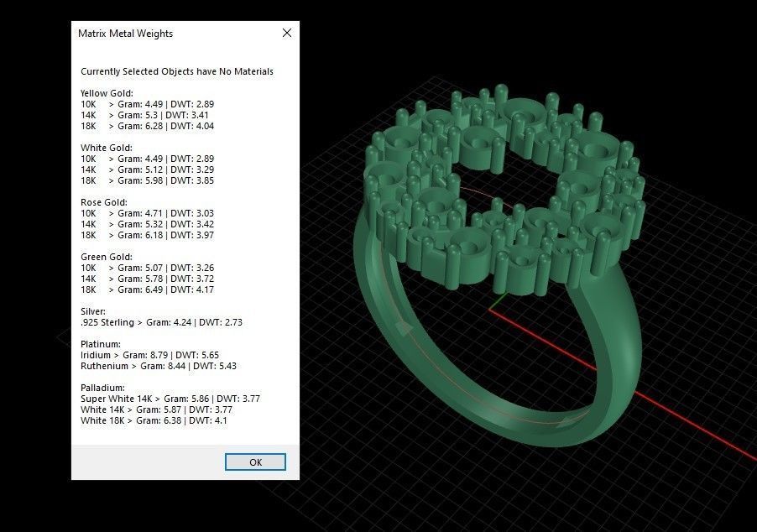Select Rose Gold 14K Gram: 5.32 line
This screenshot has width=757, height=532.
(147, 224)
